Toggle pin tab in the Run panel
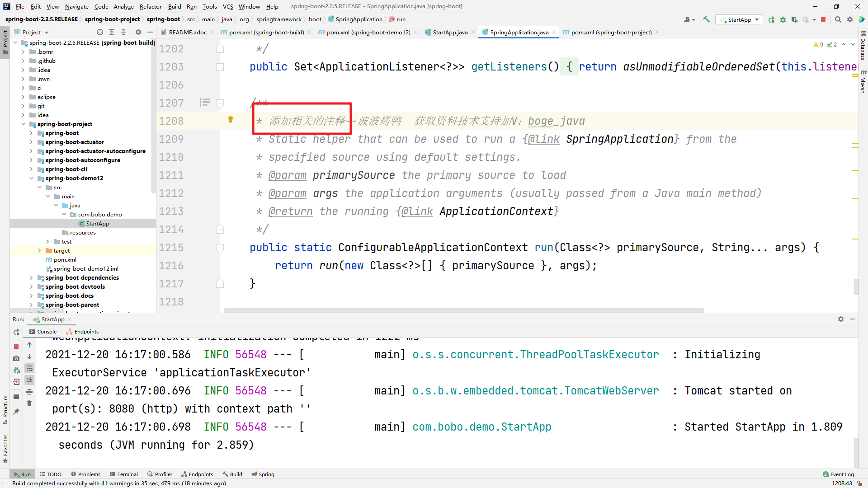Screen dimensions: 868x488 click(16, 412)
